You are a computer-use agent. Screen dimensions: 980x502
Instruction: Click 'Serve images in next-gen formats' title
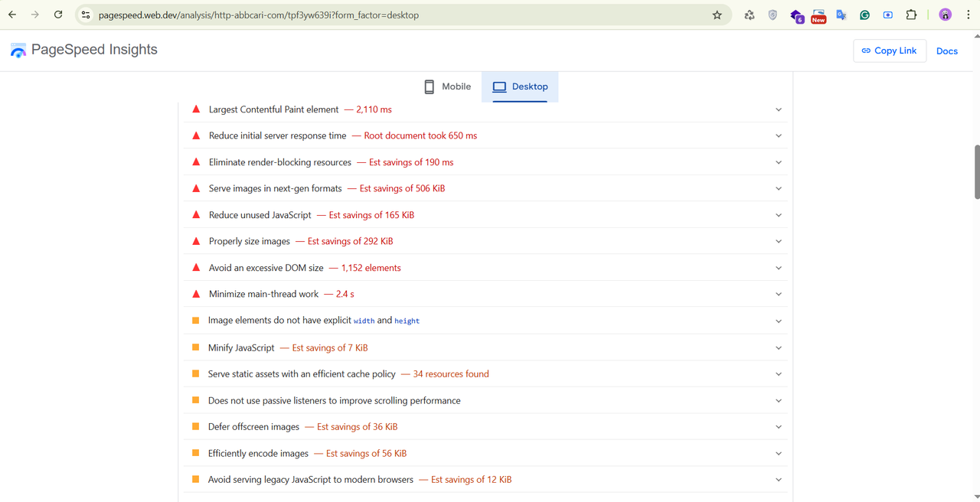click(276, 188)
